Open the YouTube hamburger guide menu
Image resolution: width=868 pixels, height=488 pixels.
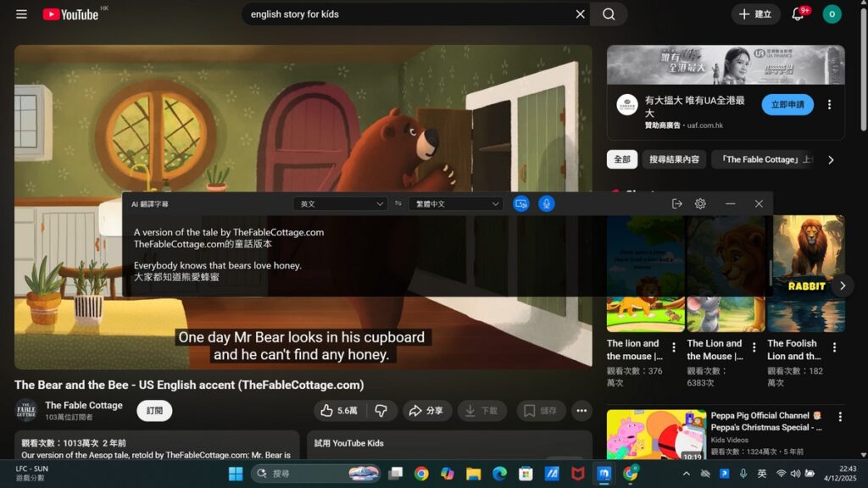[21, 14]
